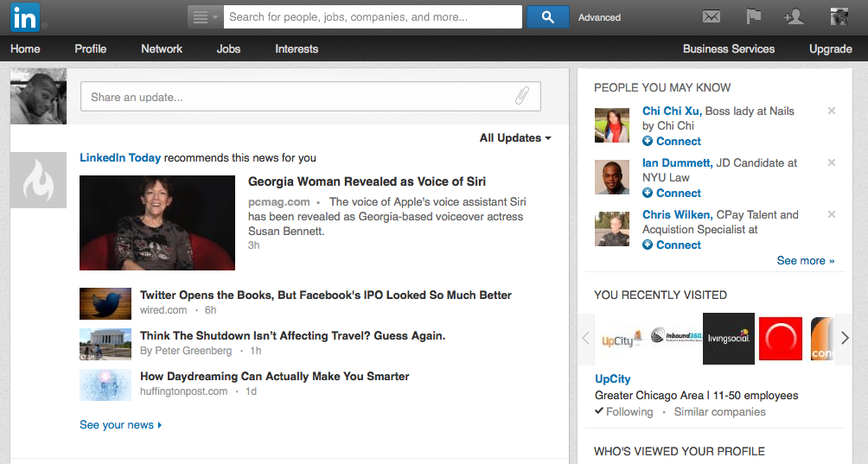
Task: Expand the All Updates filter
Action: (515, 137)
